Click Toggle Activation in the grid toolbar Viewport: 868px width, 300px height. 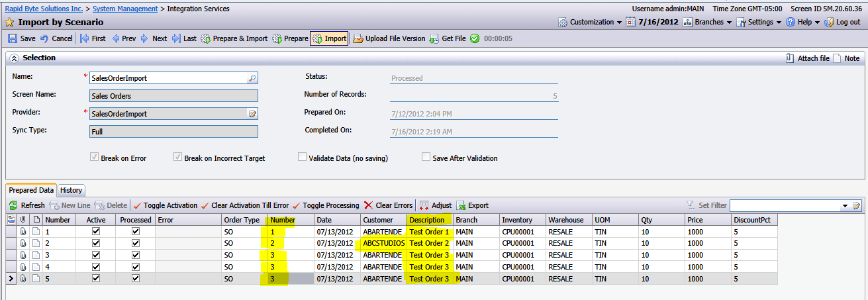click(x=166, y=205)
